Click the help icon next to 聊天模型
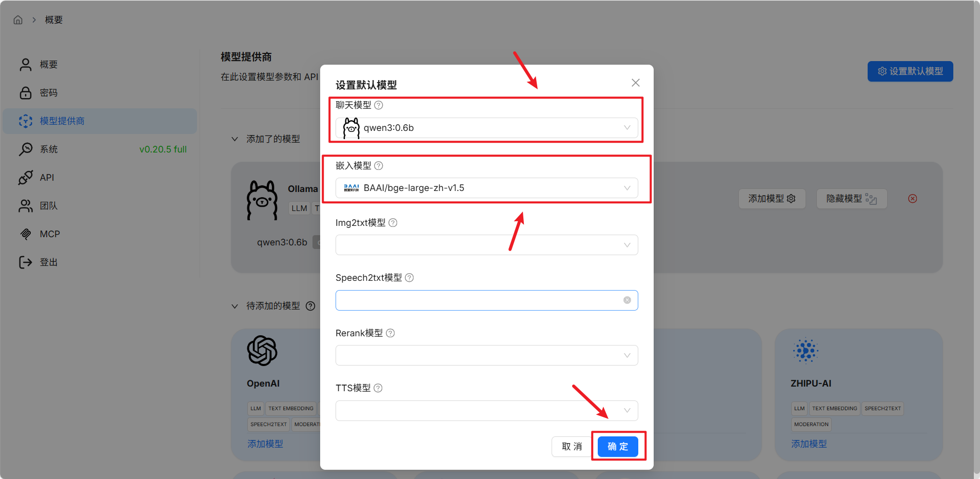980x479 pixels. coord(379,105)
